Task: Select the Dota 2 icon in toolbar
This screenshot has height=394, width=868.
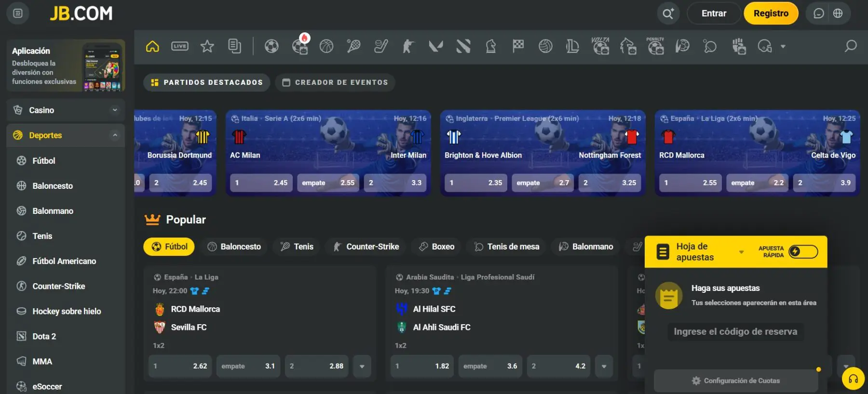Action: pos(463,46)
